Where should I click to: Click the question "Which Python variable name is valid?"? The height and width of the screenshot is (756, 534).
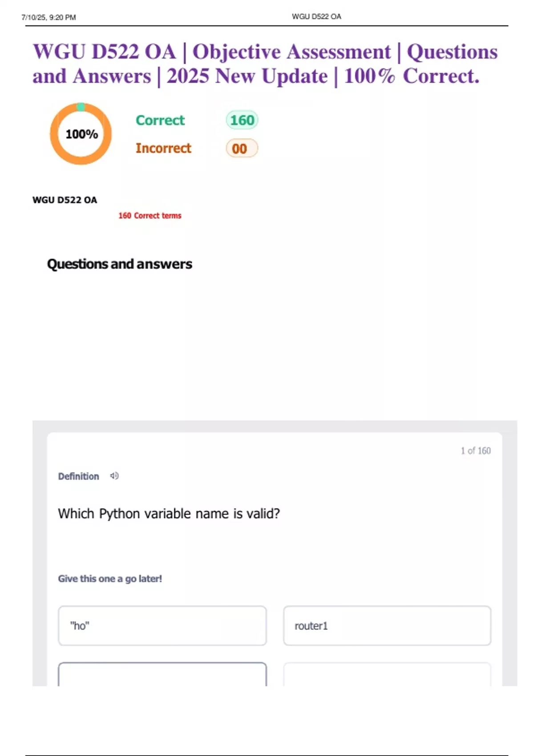tap(169, 514)
